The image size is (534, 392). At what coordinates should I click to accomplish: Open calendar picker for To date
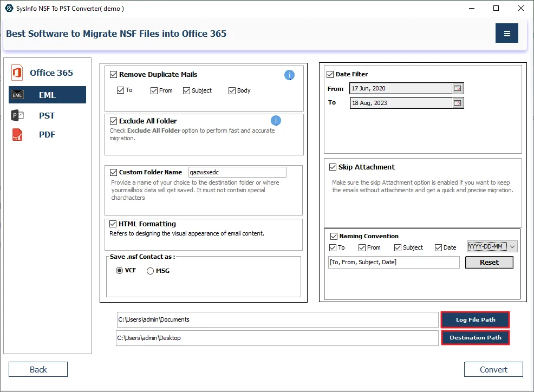458,103
